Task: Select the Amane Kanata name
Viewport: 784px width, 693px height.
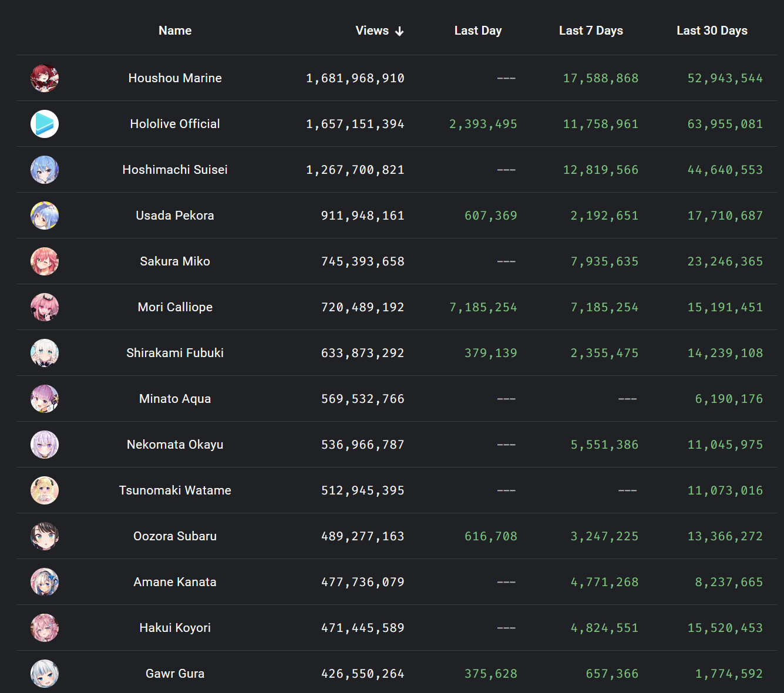Action: 175,582
